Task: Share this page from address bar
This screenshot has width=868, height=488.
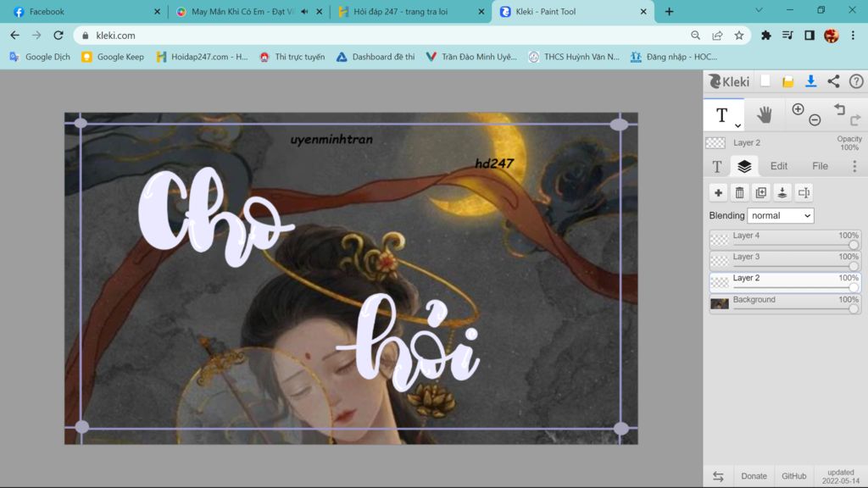Action: pyautogui.click(x=717, y=36)
